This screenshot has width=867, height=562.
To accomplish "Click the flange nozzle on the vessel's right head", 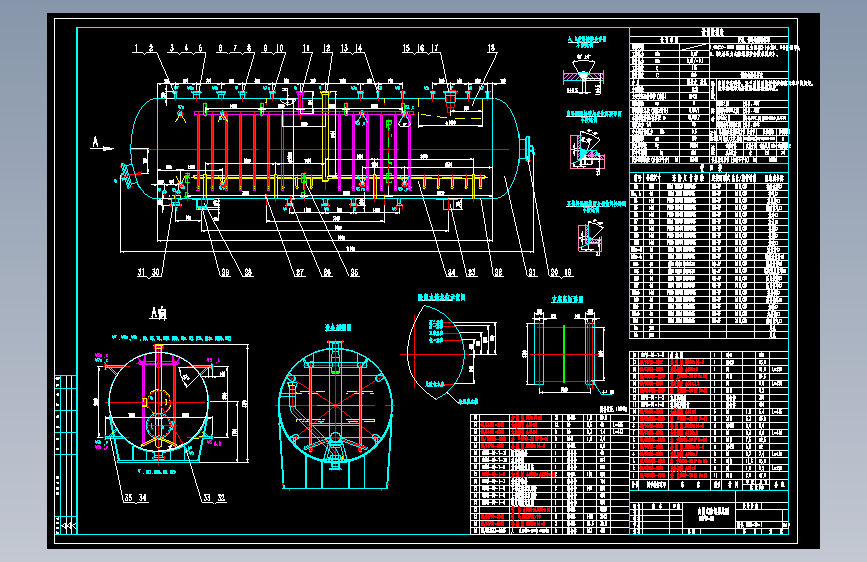I will point(527,148).
